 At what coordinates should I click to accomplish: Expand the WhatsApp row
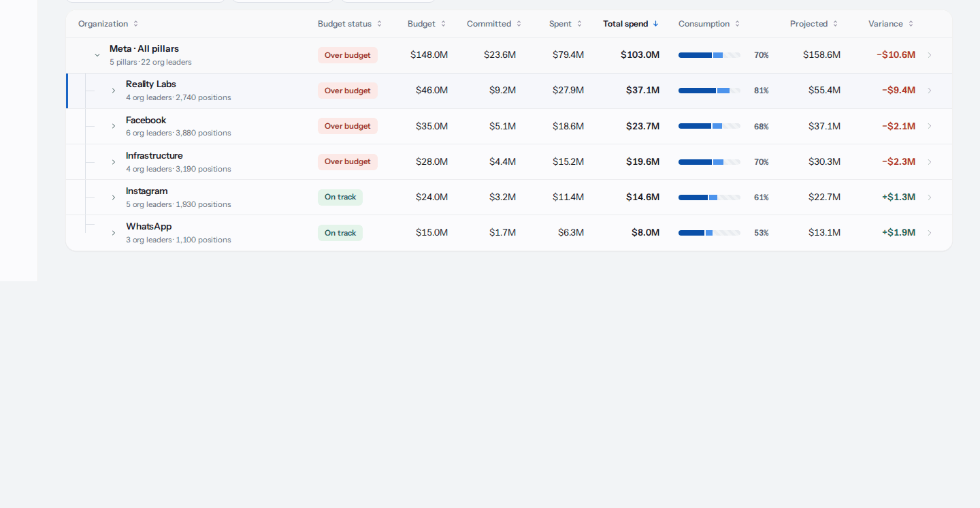(x=114, y=233)
